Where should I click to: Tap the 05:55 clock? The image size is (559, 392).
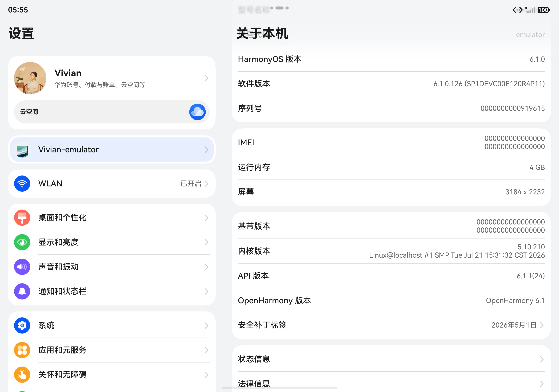(18, 10)
